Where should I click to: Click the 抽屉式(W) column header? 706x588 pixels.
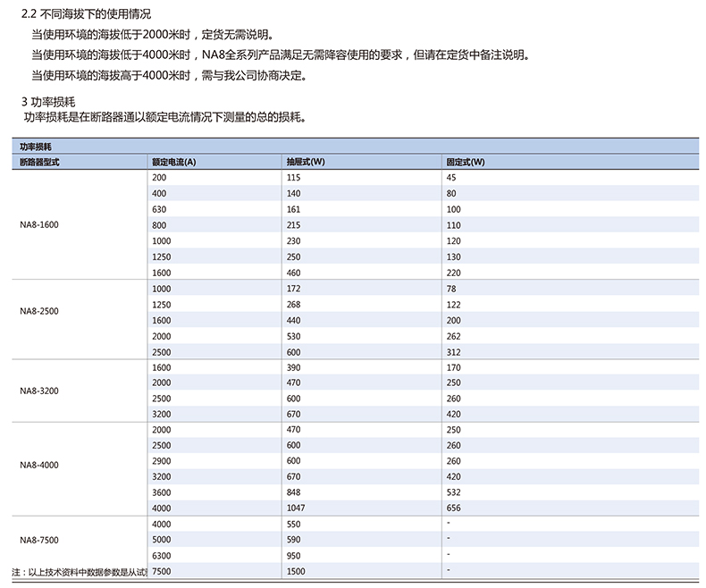click(306, 162)
